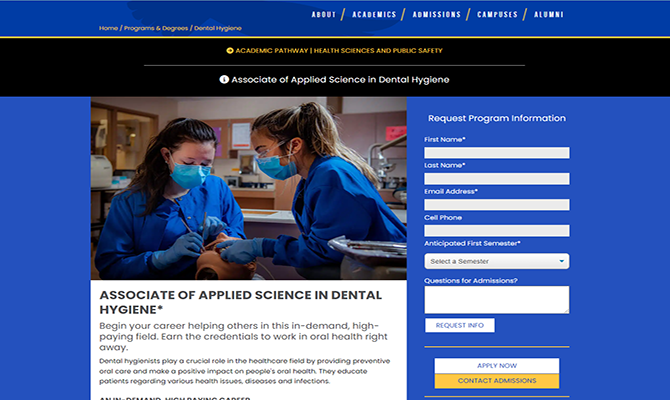Click the dropdown arrow in semester selector
Image resolution: width=670 pixels, height=400 pixels.
point(562,261)
